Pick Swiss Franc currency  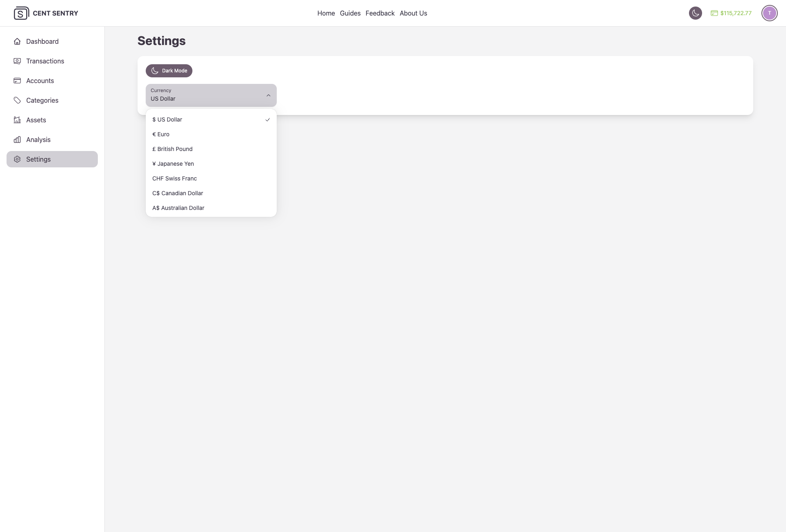175,178
